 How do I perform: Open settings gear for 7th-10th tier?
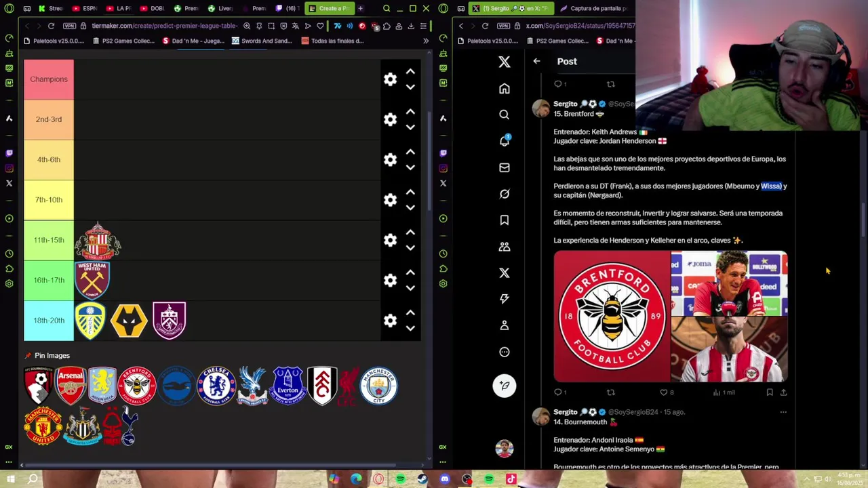pyautogui.click(x=390, y=200)
